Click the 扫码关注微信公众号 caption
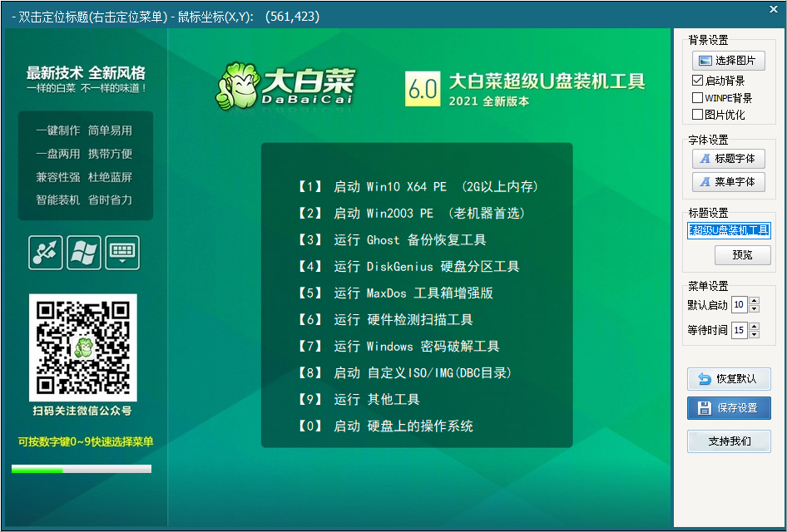Screen dimensions: 787x532 [82, 411]
